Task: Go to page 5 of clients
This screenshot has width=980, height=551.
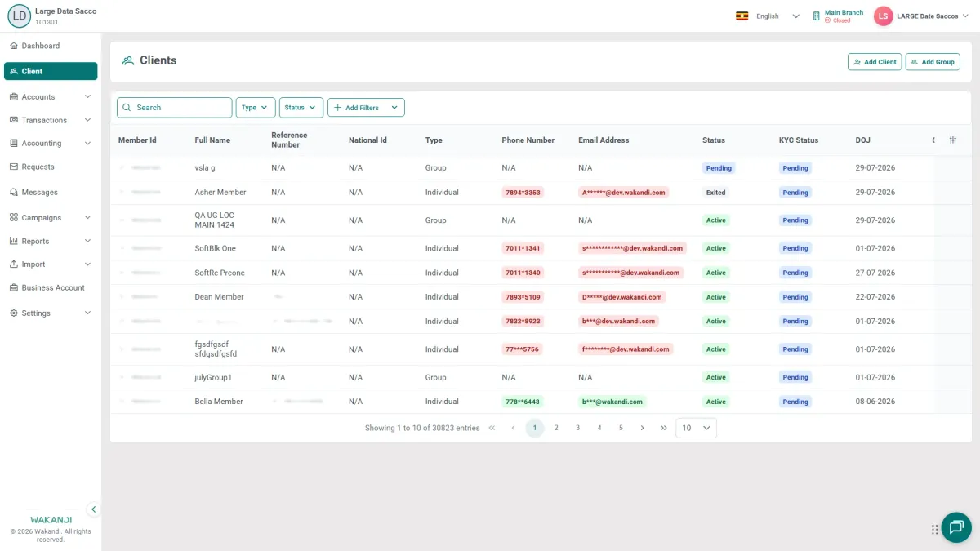Action: 621,428
